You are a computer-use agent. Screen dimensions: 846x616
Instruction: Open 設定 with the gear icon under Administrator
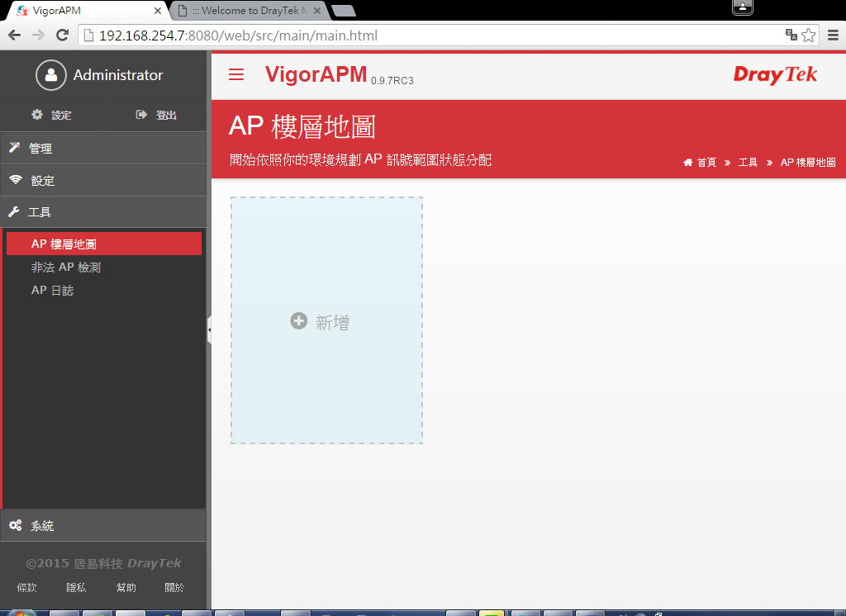click(x=51, y=115)
